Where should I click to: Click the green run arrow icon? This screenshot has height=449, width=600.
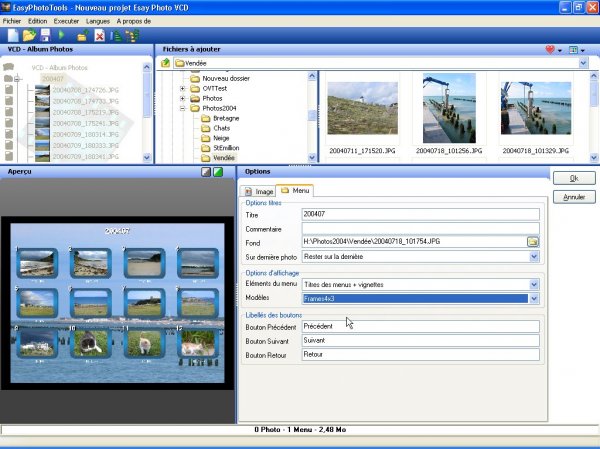click(62, 35)
